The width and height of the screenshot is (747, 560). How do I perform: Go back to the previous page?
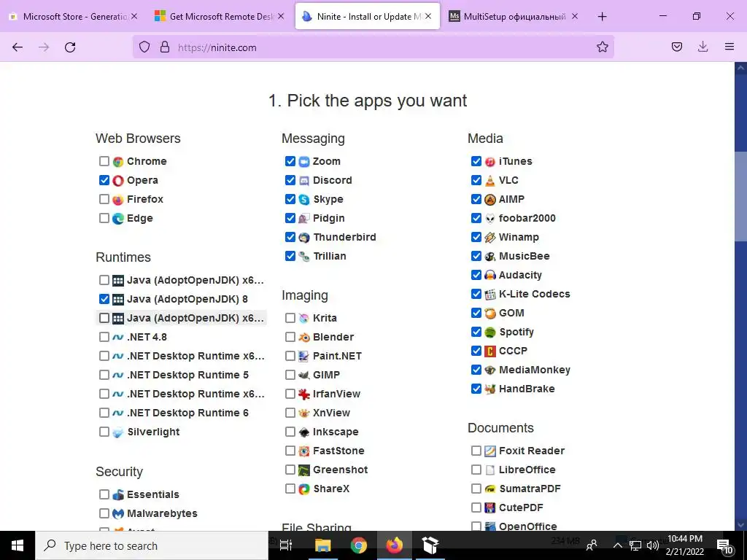(x=18, y=47)
